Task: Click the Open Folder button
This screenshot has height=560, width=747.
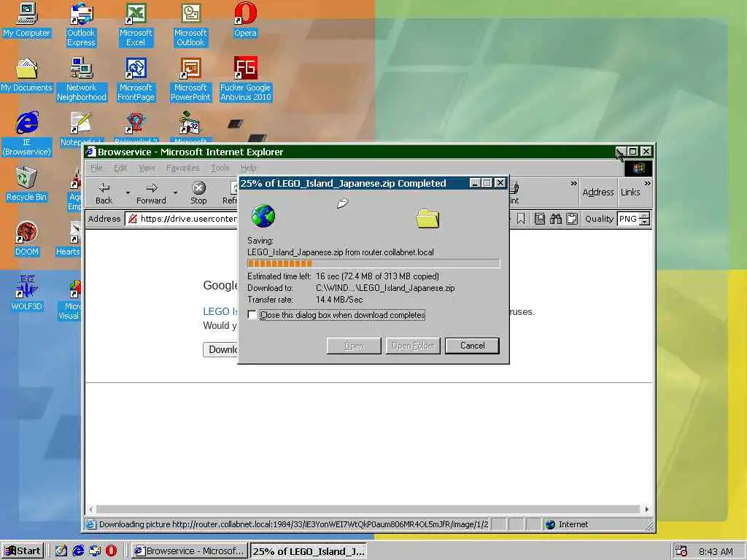Action: click(413, 346)
